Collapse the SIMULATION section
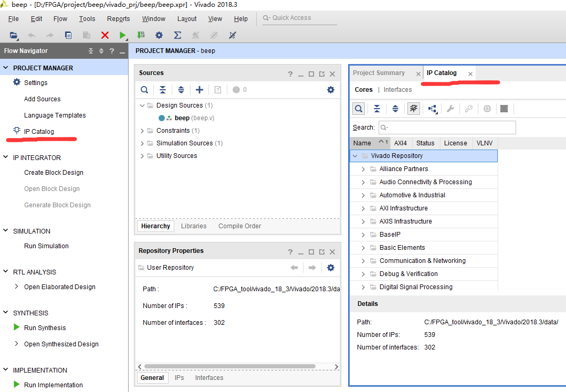Screen dimensions: 566x392 6,231
